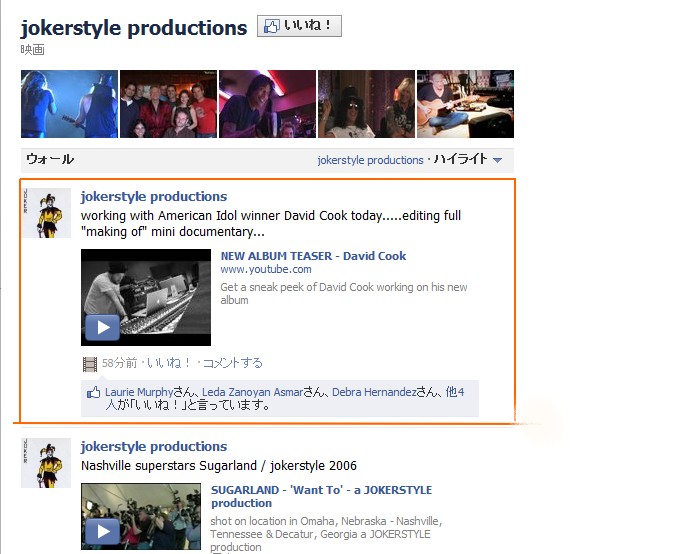Open the group photo with red robe thumbnail
This screenshot has width=673, height=554.
168,104
